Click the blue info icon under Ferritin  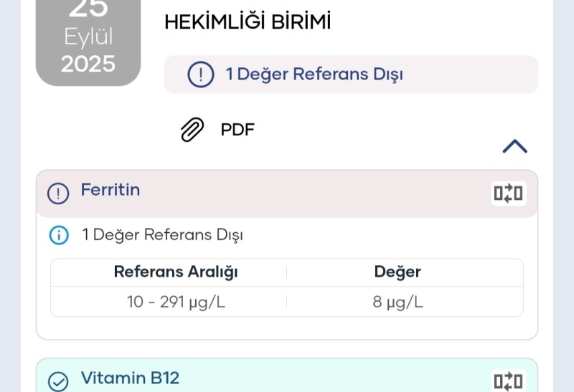coord(59,235)
